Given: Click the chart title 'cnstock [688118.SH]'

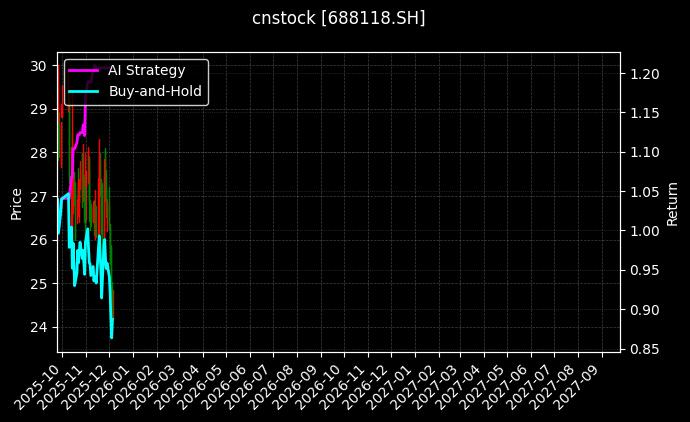Looking at the screenshot, I should (338, 18).
